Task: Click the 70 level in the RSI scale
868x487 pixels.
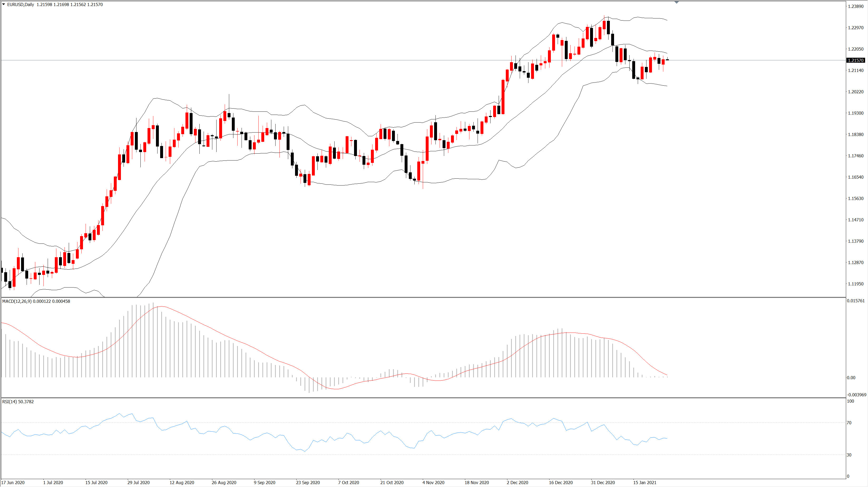Action: click(x=849, y=423)
